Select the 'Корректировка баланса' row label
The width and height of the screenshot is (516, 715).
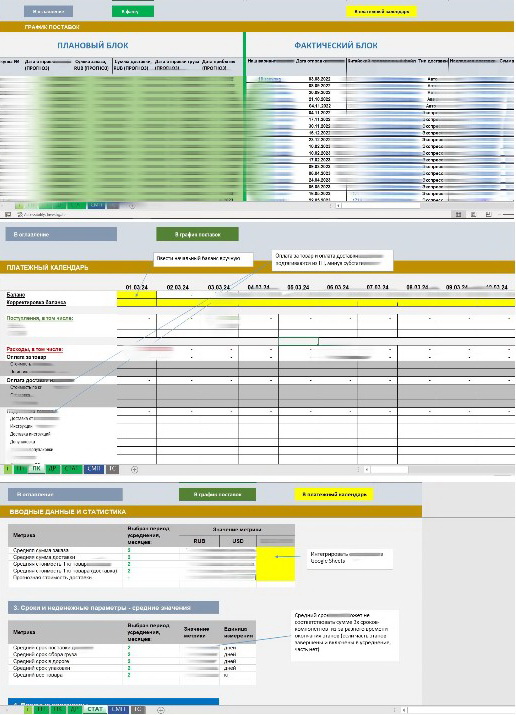pos(36,302)
